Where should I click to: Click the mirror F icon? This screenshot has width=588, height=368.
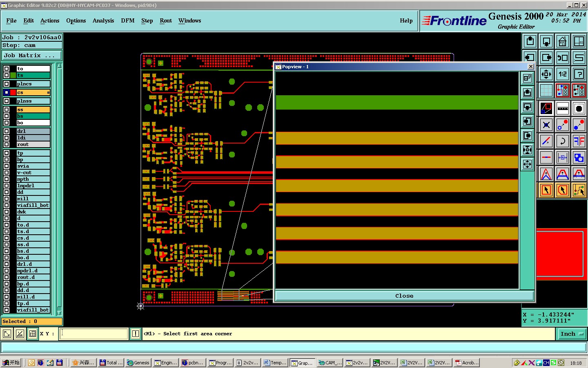click(579, 141)
